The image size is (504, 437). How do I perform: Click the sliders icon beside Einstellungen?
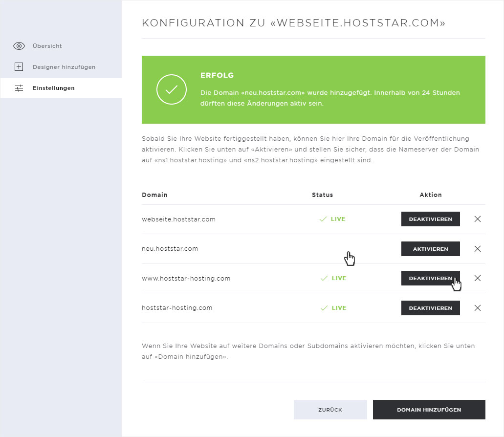(19, 88)
